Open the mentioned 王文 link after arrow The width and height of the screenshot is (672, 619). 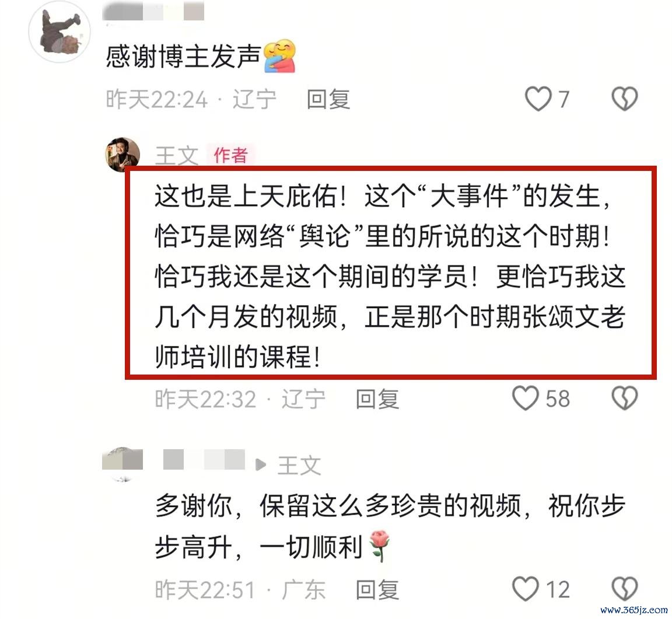(x=299, y=465)
